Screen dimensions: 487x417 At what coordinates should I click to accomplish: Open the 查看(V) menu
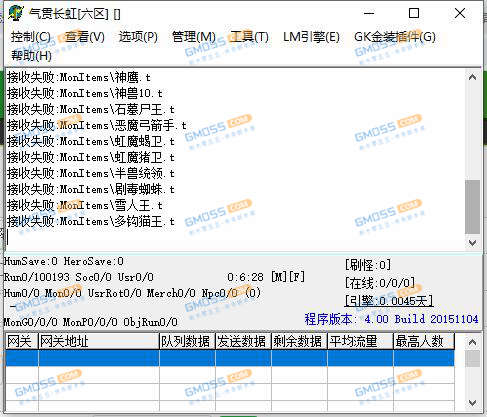click(x=84, y=37)
